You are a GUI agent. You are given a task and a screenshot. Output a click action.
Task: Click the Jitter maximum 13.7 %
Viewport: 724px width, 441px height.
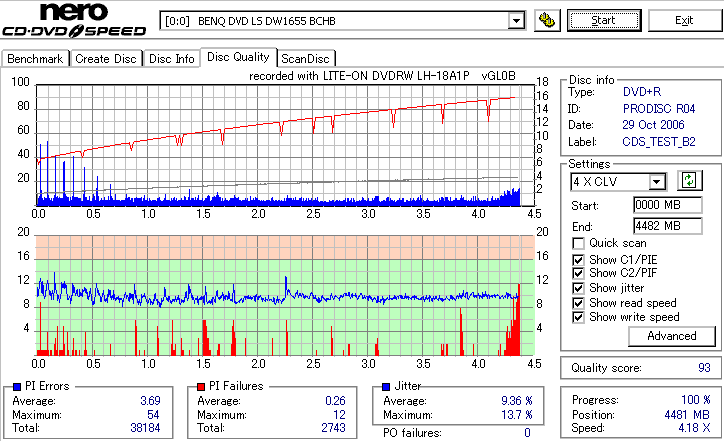point(517,415)
